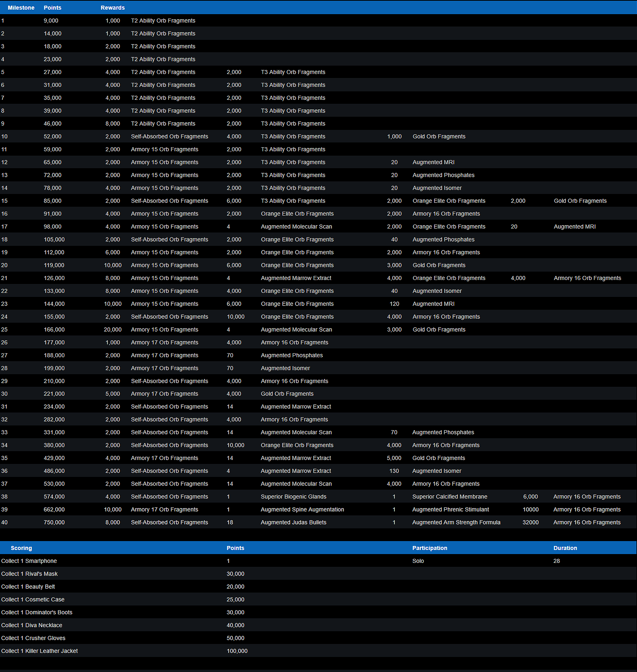
Task: Click Augmented Spine Augmentation reward
Action: [x=302, y=509]
